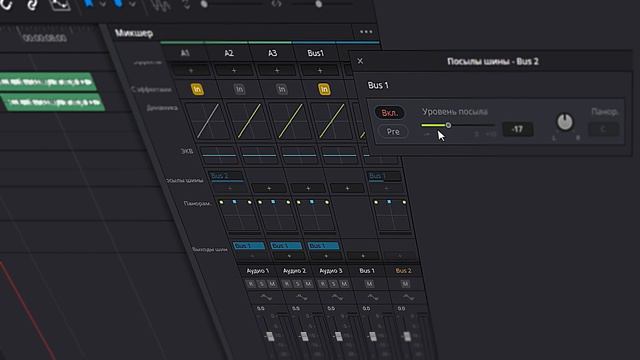Open the dynamics graph for Bus1

[x=331, y=121]
